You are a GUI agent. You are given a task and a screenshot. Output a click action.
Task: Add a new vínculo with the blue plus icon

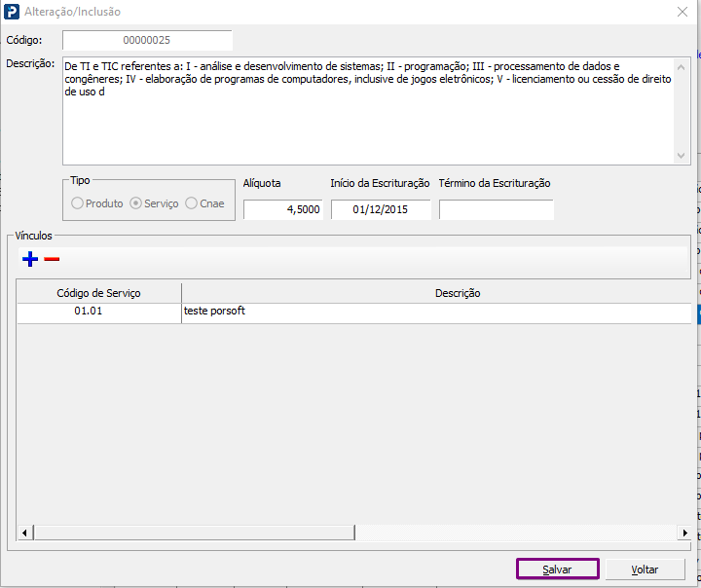coord(30,259)
